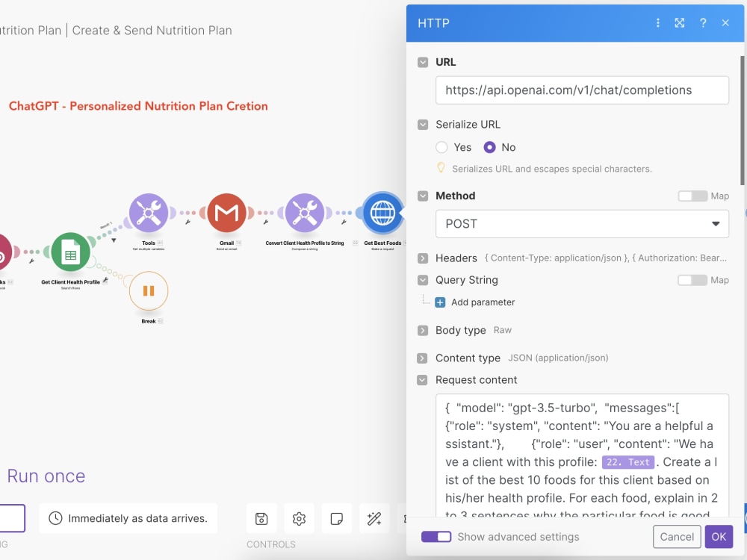Click the auto-align magic wand icon
Viewport: 747px width, 560px height.
[374, 519]
